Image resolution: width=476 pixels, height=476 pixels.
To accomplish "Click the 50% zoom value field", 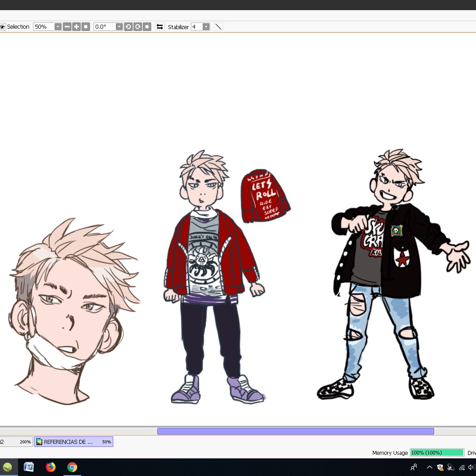I will click(x=44, y=27).
